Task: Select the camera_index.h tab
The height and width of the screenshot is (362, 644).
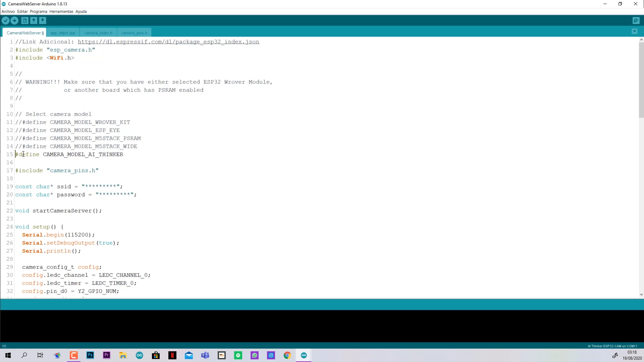Action: [x=98, y=33]
